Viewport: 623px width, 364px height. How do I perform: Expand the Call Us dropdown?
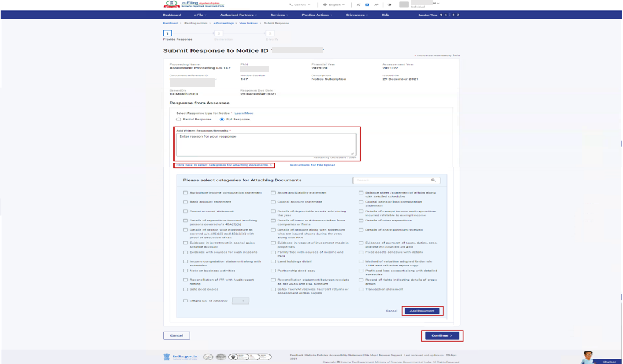click(300, 5)
